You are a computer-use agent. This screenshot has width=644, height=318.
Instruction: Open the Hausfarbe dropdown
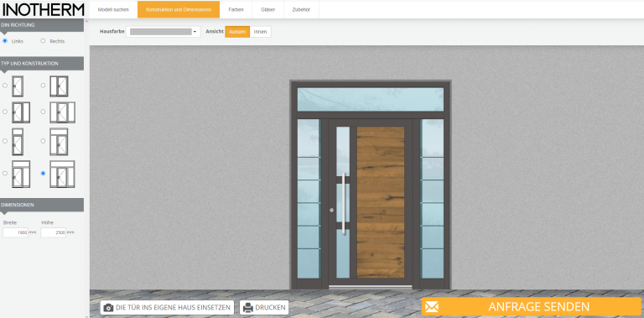click(x=163, y=32)
